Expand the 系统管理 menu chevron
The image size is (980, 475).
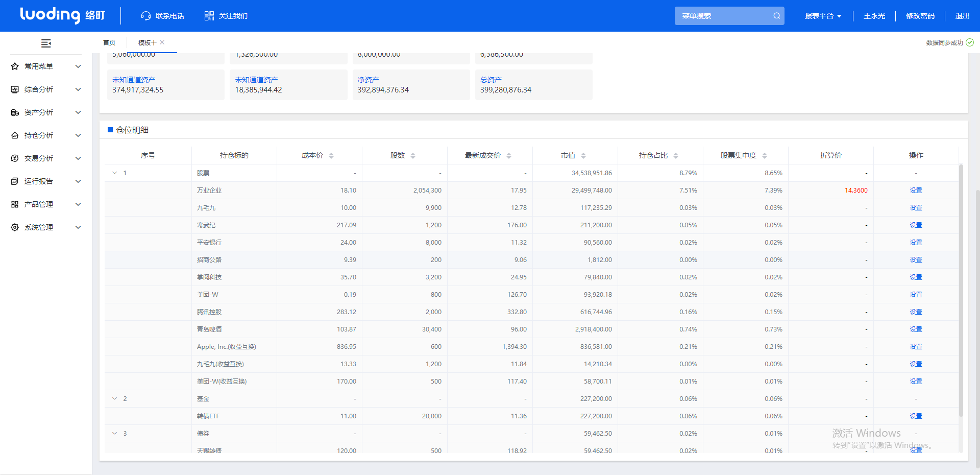tap(78, 227)
